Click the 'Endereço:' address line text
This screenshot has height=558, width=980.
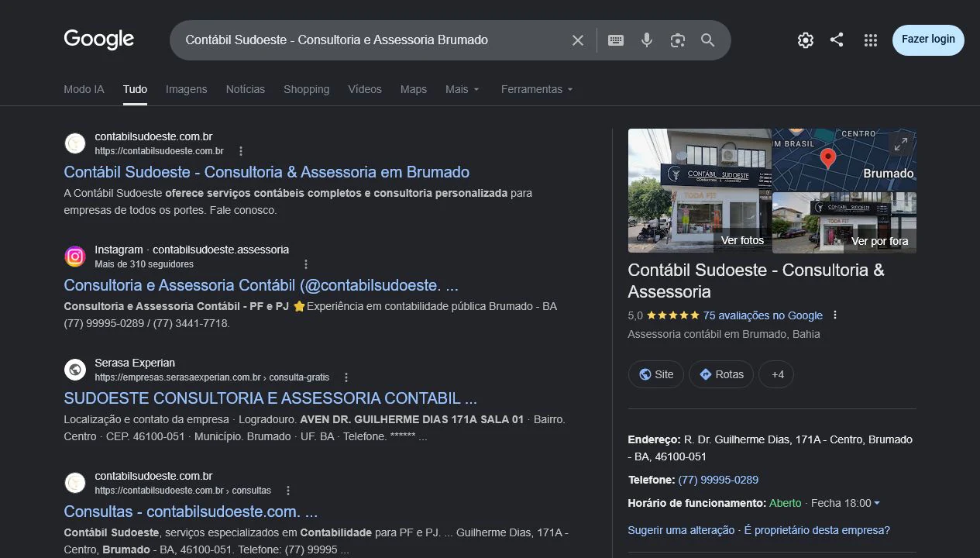click(770, 448)
